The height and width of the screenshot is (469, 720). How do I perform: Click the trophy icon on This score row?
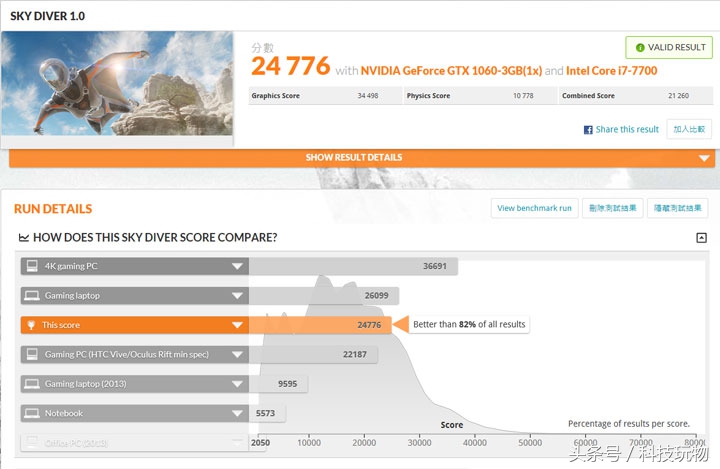pos(31,325)
